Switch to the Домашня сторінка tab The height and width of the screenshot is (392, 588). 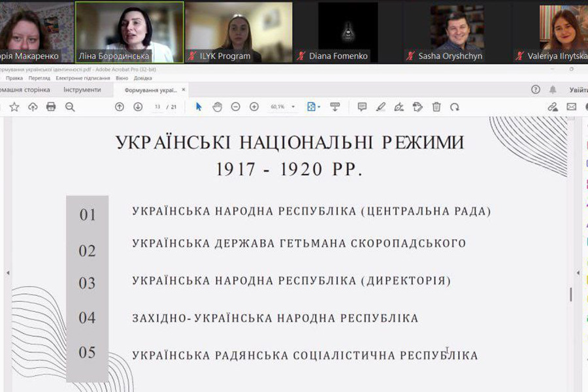25,90
